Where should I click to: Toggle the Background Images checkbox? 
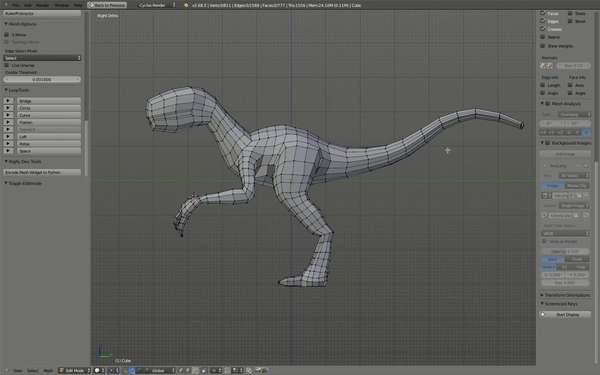(548, 143)
